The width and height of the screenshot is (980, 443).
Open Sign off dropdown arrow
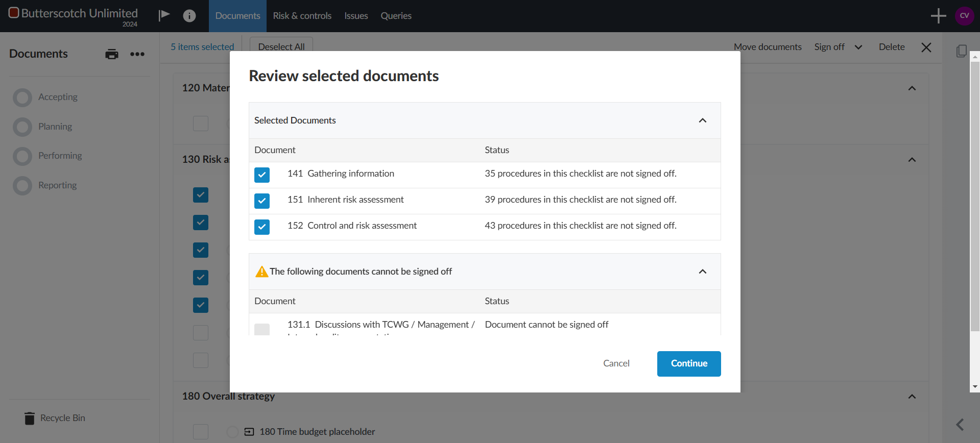coord(858,47)
